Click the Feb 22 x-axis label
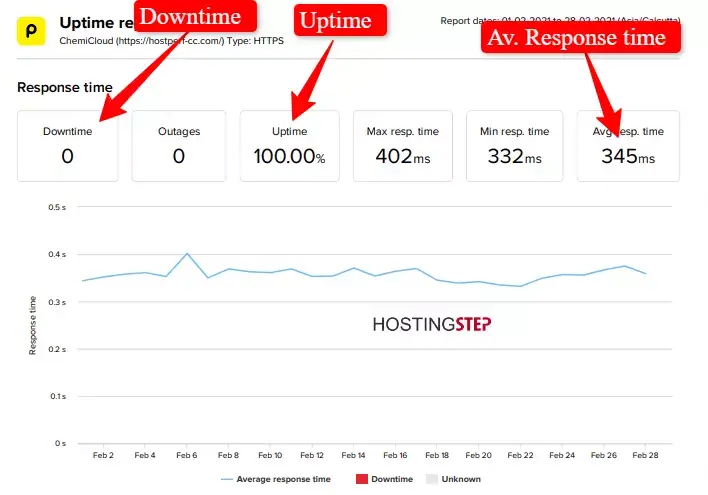The width and height of the screenshot is (708, 495). pyautogui.click(x=521, y=455)
